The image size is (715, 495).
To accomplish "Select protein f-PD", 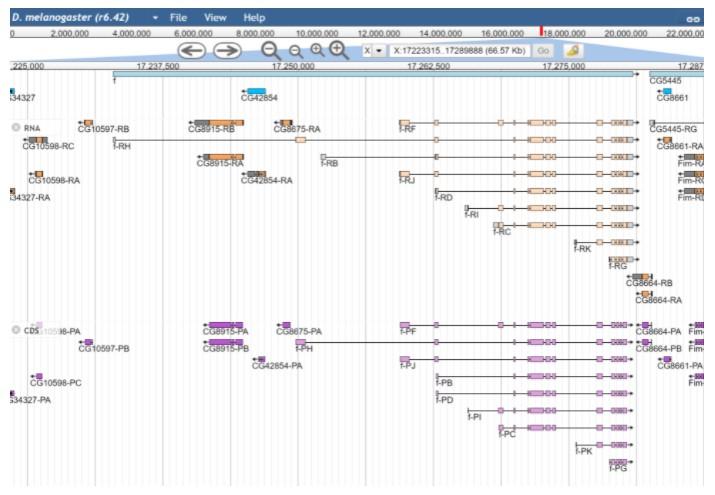I will (x=532, y=393).
